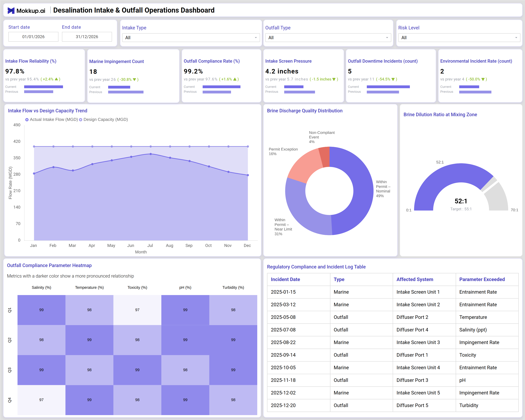Image resolution: width=525 pixels, height=420 pixels.
Task: Click the Non-Compliant Event donut slice
Action: pyautogui.click(x=325, y=157)
